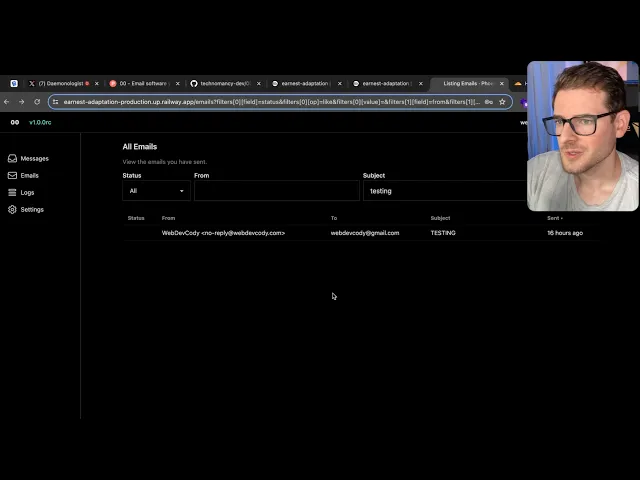Click the All Emails heading

click(x=140, y=147)
